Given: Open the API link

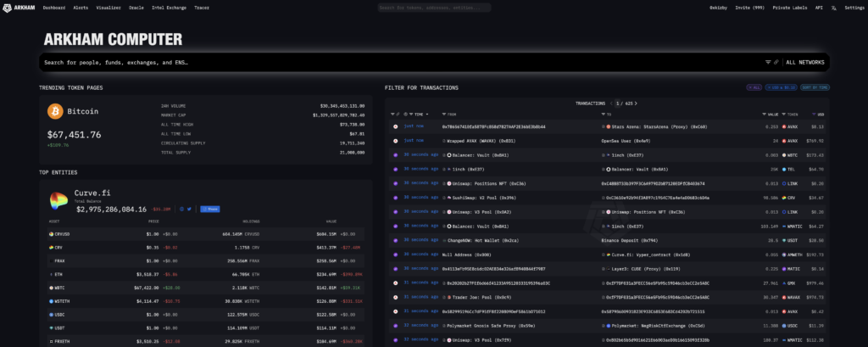Looking at the screenshot, I should point(819,8).
